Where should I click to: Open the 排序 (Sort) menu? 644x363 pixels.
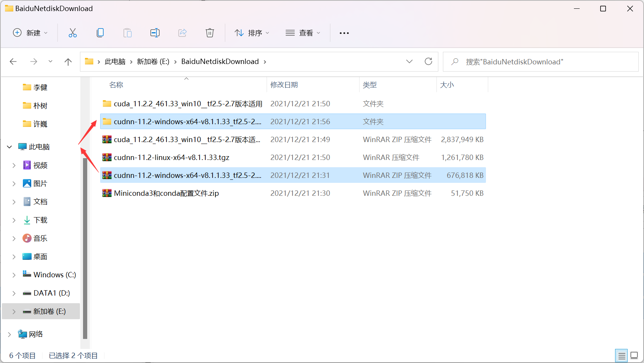point(252,33)
